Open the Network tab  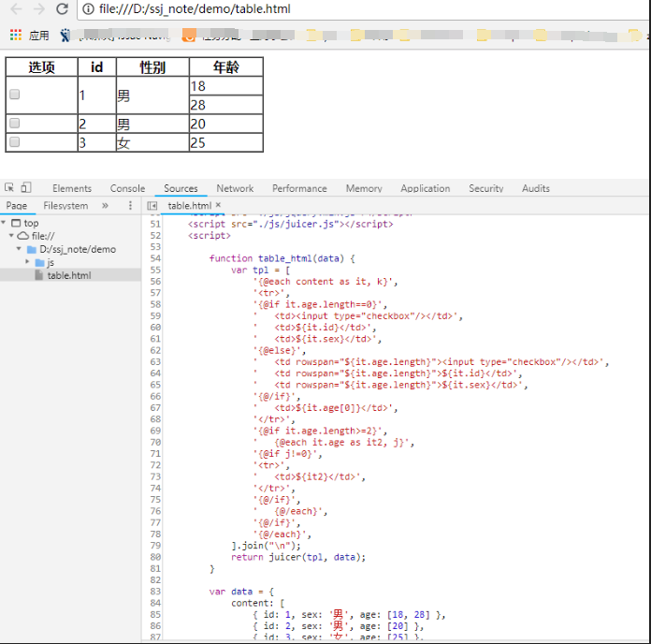tap(235, 189)
